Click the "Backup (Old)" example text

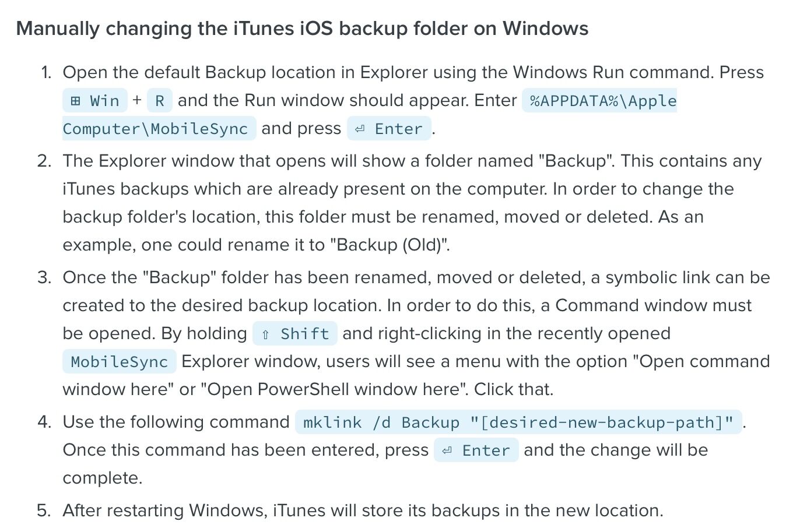tap(390, 245)
